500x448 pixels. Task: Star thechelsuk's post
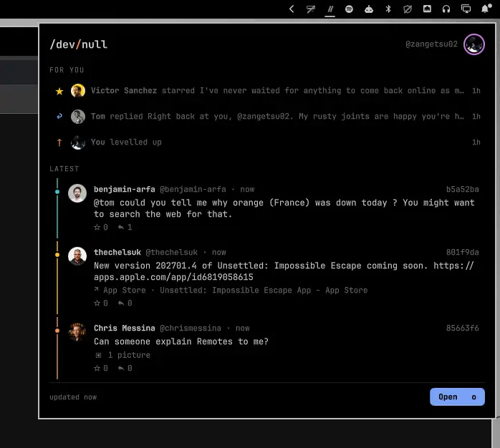click(101, 303)
